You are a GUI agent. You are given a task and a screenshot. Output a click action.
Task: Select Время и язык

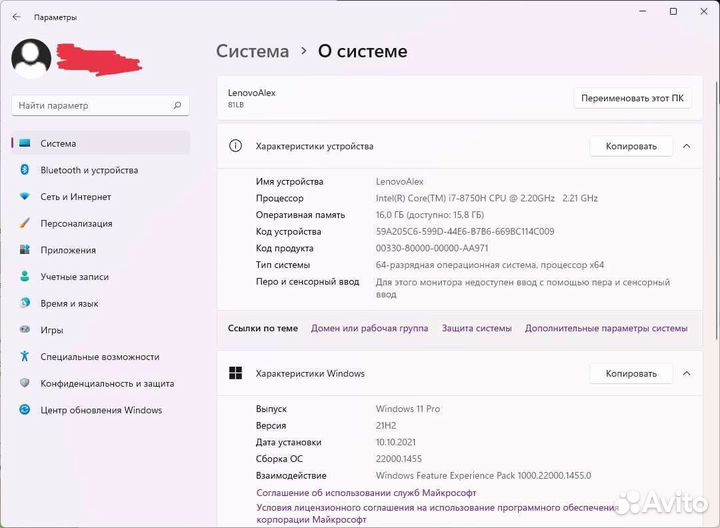(x=101, y=303)
